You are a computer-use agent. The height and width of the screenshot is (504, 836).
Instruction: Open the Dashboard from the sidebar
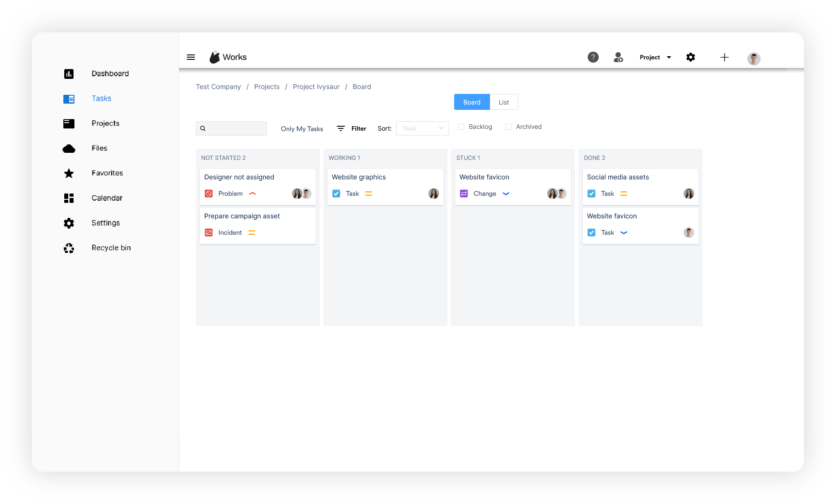(x=110, y=74)
